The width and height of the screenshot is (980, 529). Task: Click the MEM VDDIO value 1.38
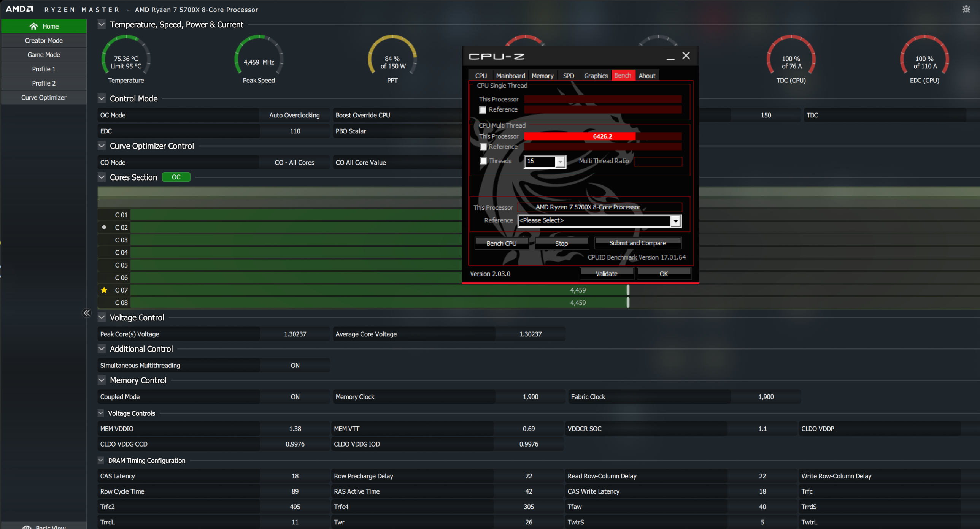click(295, 429)
